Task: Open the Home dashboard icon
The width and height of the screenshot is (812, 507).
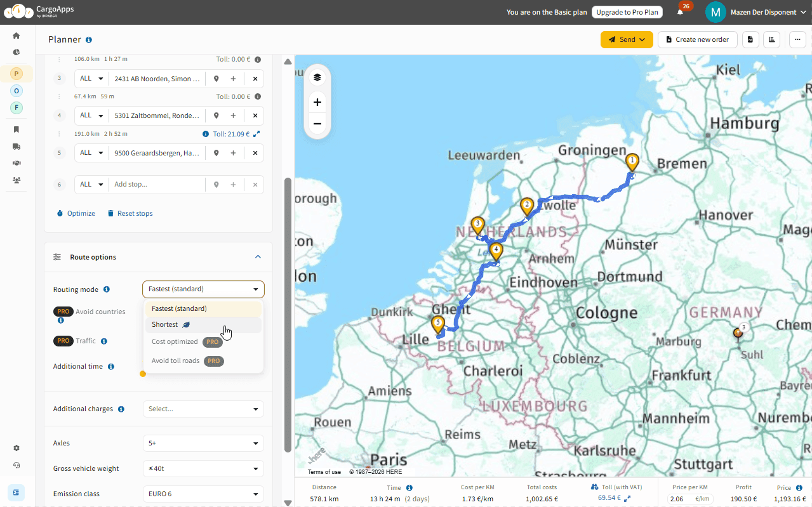Action: tap(16, 36)
